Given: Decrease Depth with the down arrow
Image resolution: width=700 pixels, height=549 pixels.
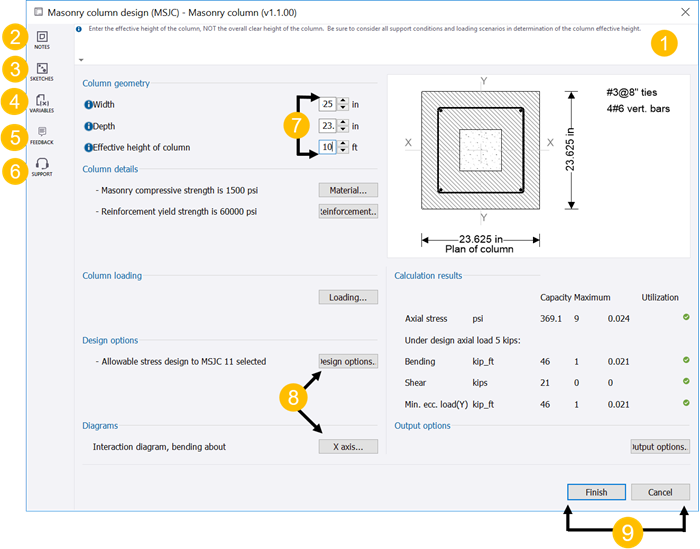Looking at the screenshot, I should (343, 129).
